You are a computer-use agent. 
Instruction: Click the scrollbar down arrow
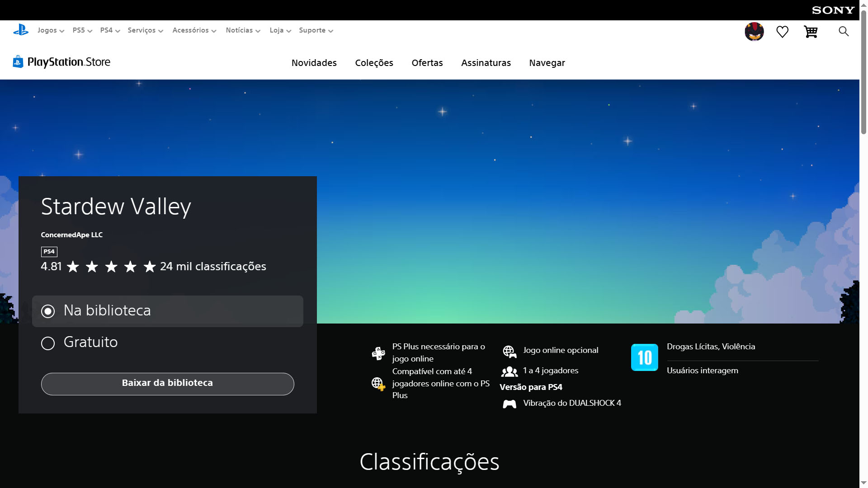coord(863,483)
